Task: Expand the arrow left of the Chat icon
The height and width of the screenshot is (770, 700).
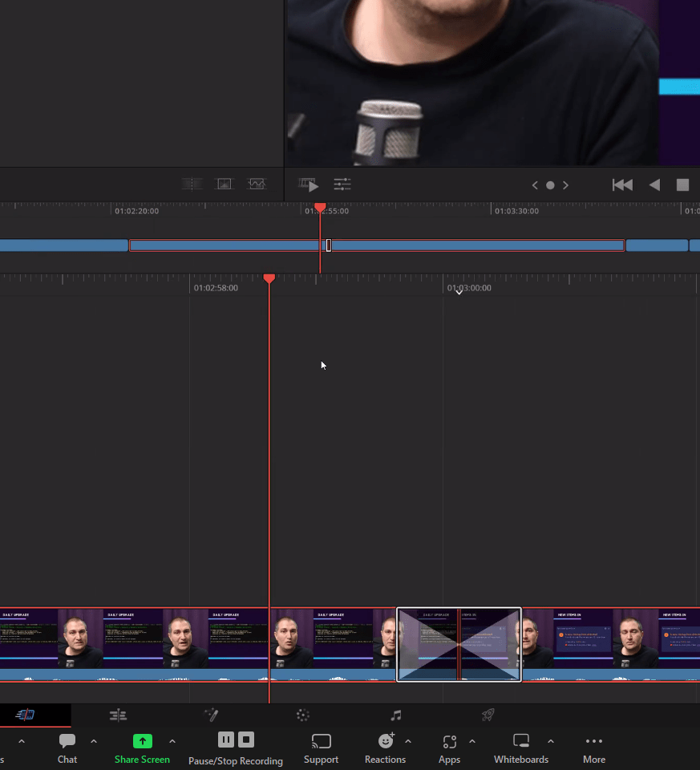Action: pos(22,741)
